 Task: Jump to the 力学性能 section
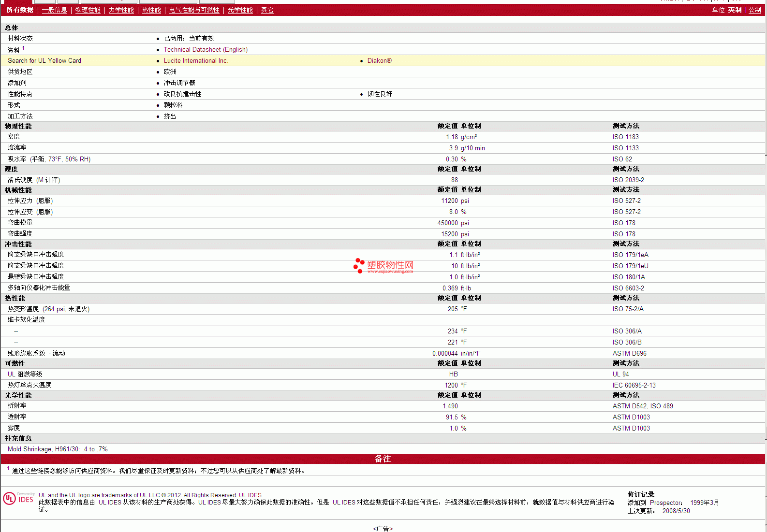(x=121, y=10)
